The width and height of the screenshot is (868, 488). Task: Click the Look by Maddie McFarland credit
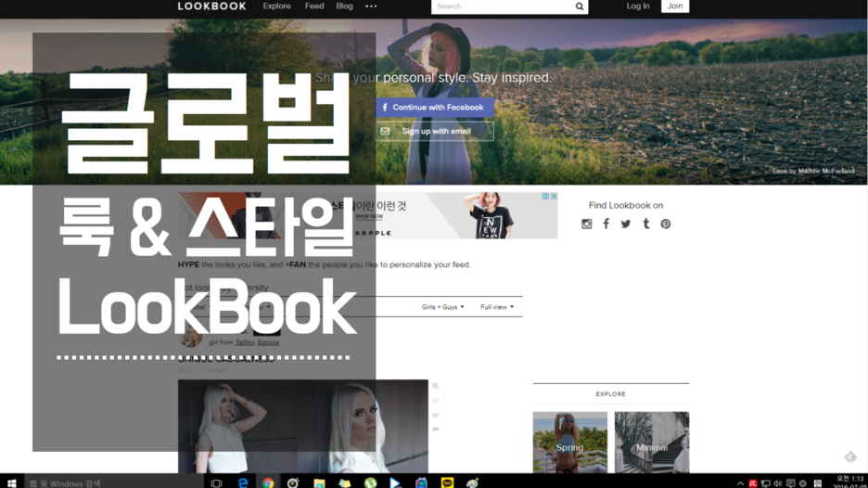pos(813,171)
